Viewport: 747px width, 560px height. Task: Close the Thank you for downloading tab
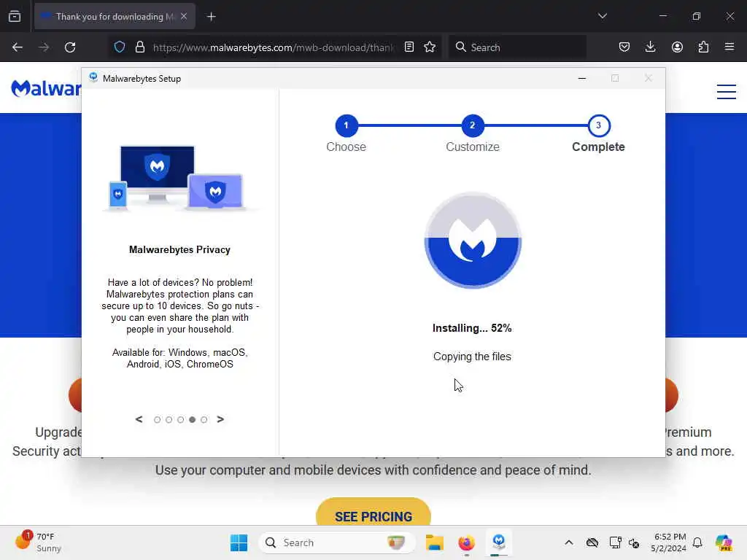pyautogui.click(x=184, y=16)
